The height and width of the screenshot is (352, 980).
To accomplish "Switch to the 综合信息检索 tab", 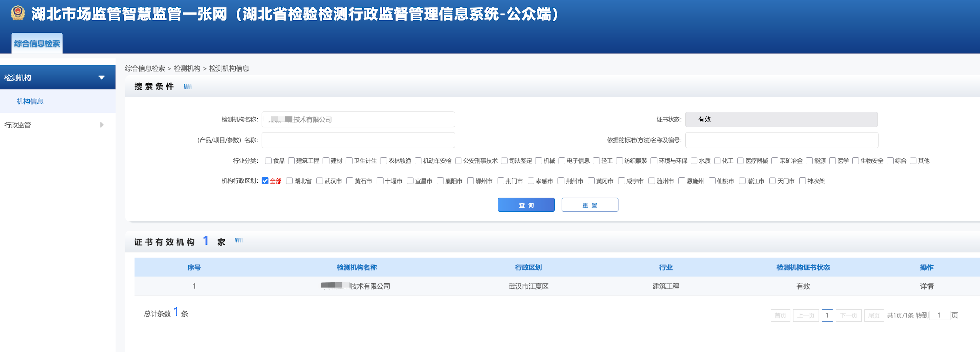I will click(37, 43).
